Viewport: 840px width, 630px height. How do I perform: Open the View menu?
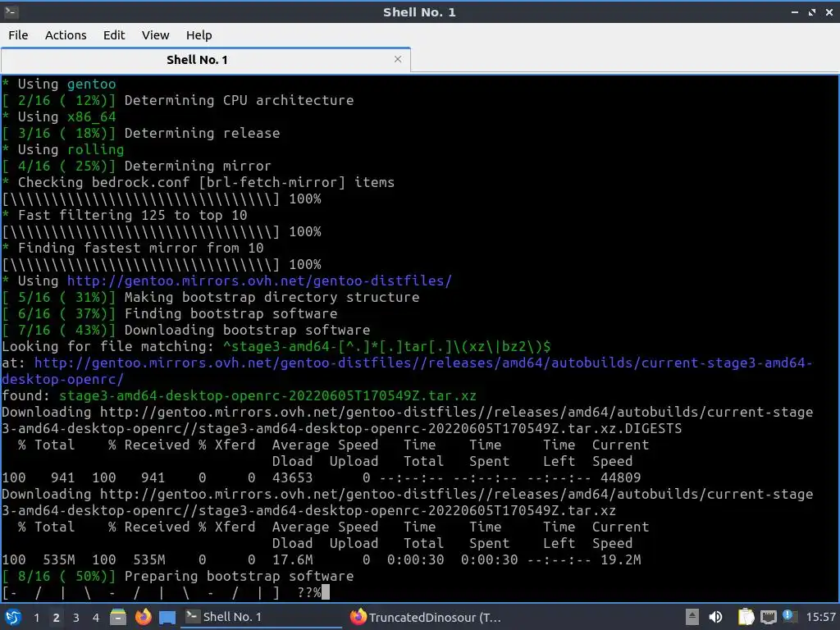pos(155,35)
